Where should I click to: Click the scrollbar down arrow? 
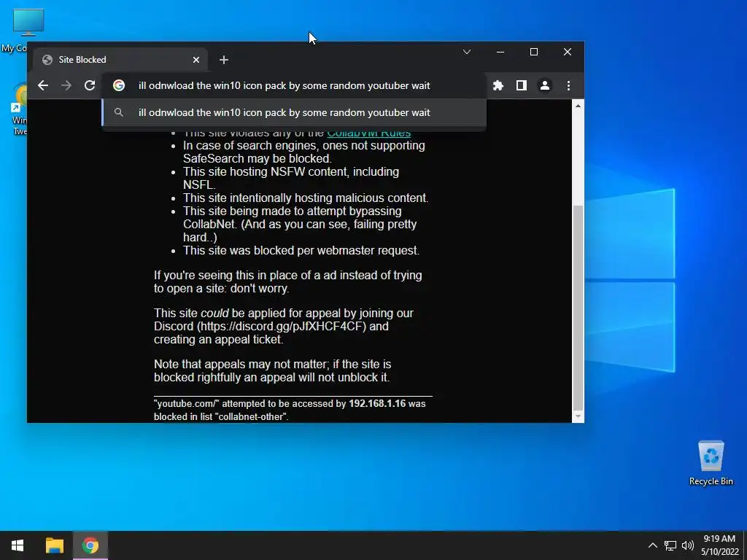click(578, 416)
